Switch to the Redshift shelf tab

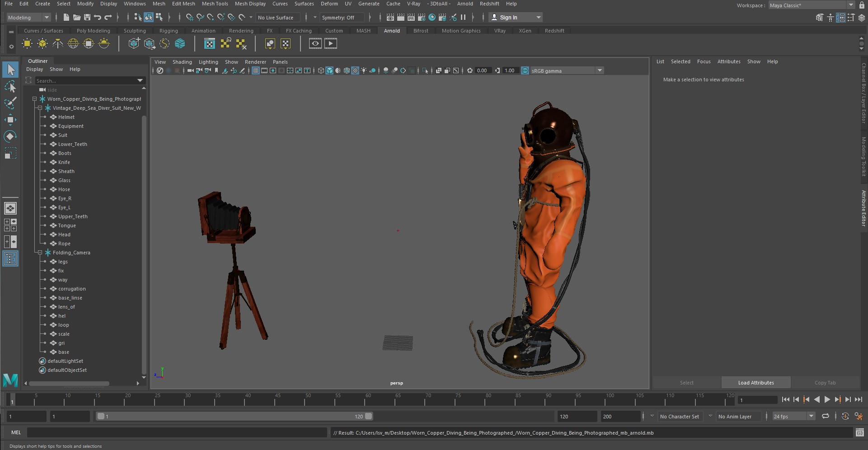point(554,31)
